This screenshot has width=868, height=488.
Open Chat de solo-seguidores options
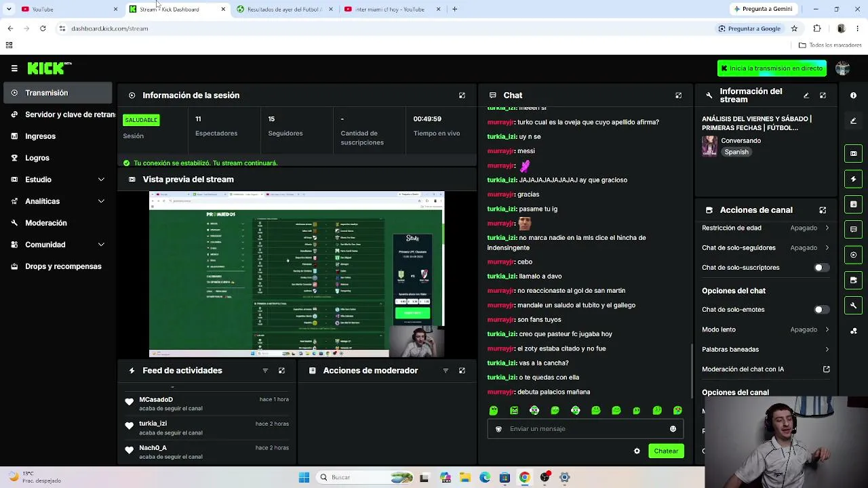click(766, 248)
